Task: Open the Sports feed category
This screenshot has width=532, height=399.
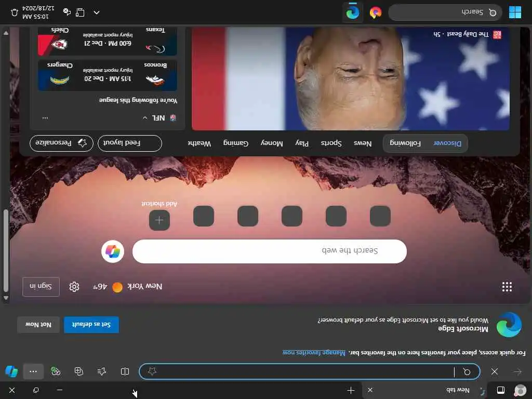Action: click(x=331, y=143)
